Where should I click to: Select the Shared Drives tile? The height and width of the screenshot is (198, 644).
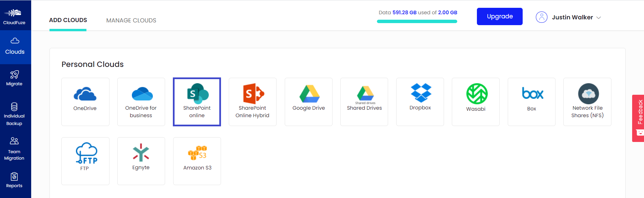(x=364, y=102)
